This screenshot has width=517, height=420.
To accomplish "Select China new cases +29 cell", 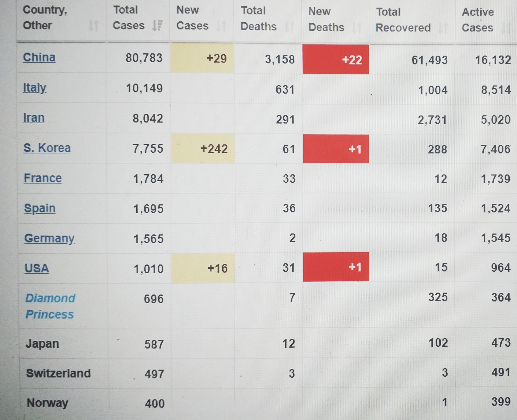I will coord(202,58).
